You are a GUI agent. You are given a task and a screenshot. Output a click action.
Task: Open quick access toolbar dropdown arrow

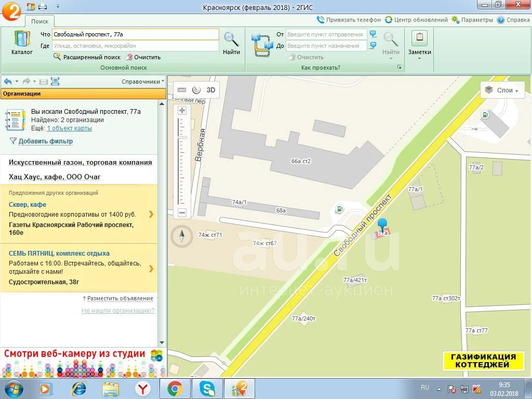pyautogui.click(x=58, y=6)
